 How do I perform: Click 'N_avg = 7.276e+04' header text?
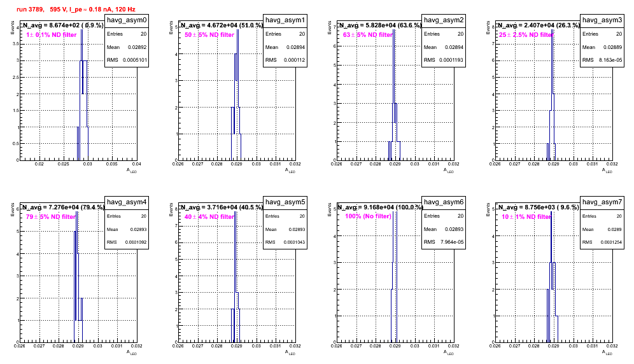62,207
